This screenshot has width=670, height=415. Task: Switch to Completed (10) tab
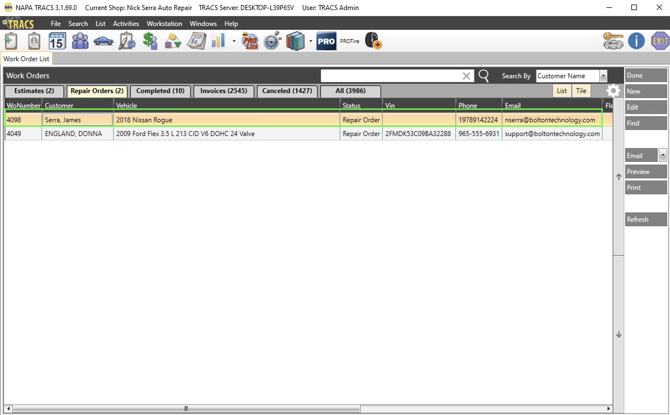pyautogui.click(x=160, y=91)
